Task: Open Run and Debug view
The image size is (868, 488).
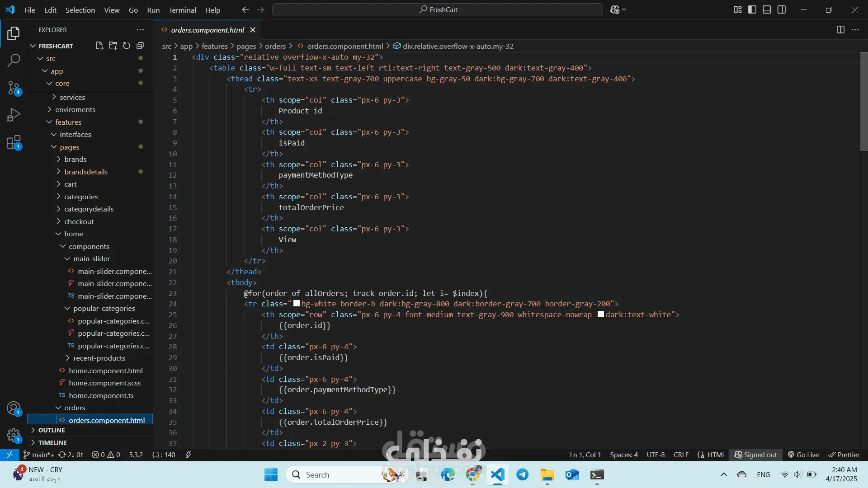Action: (x=14, y=115)
